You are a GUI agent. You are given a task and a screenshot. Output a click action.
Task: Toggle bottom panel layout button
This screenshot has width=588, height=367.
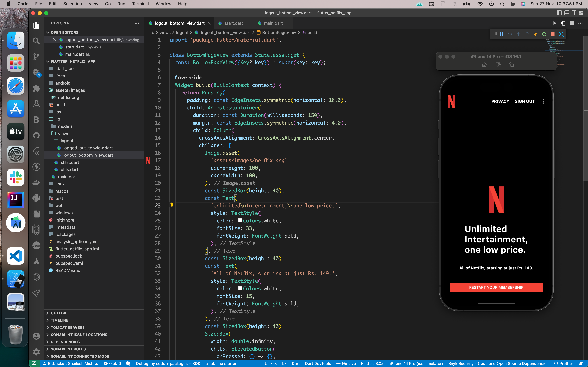(x=566, y=13)
